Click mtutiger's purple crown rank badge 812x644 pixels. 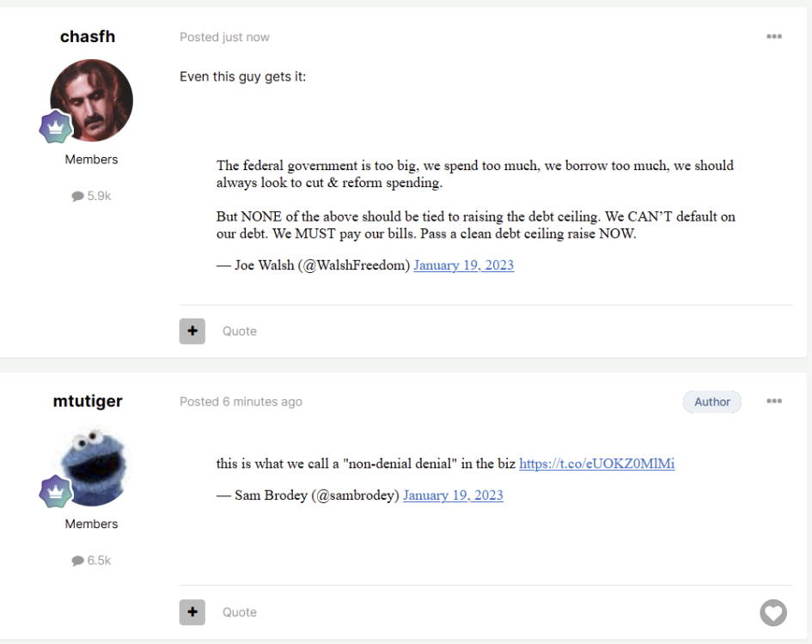coord(56,491)
